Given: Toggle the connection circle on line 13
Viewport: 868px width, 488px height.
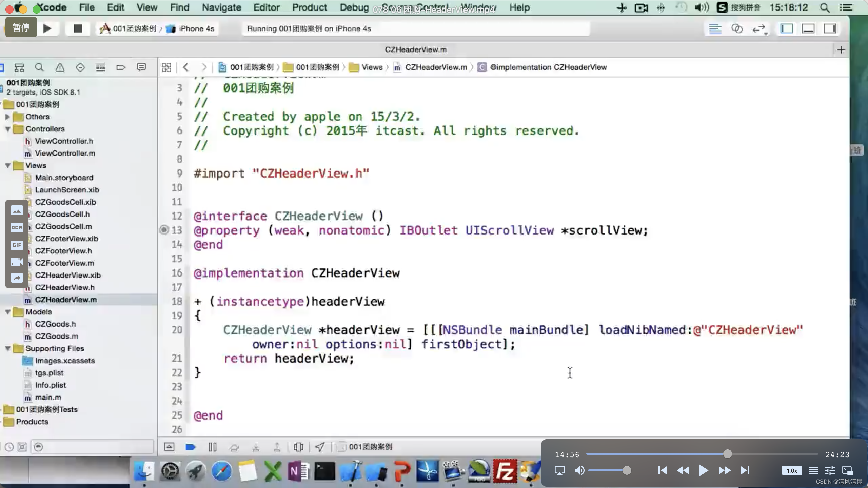Looking at the screenshot, I should 164,230.
